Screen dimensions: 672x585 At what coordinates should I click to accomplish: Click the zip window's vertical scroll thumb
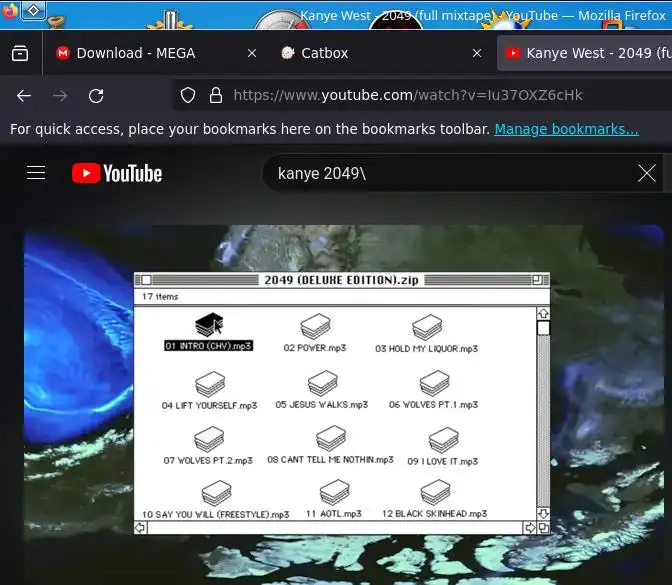point(543,328)
